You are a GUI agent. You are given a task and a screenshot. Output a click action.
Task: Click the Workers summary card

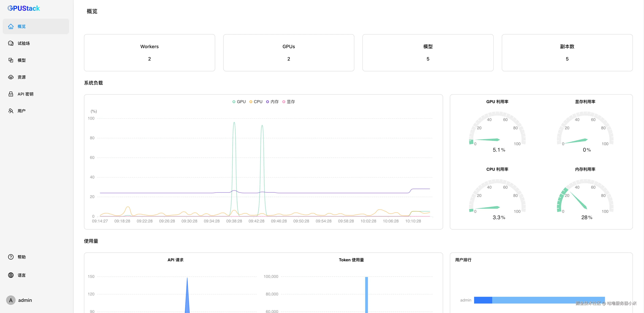149,53
